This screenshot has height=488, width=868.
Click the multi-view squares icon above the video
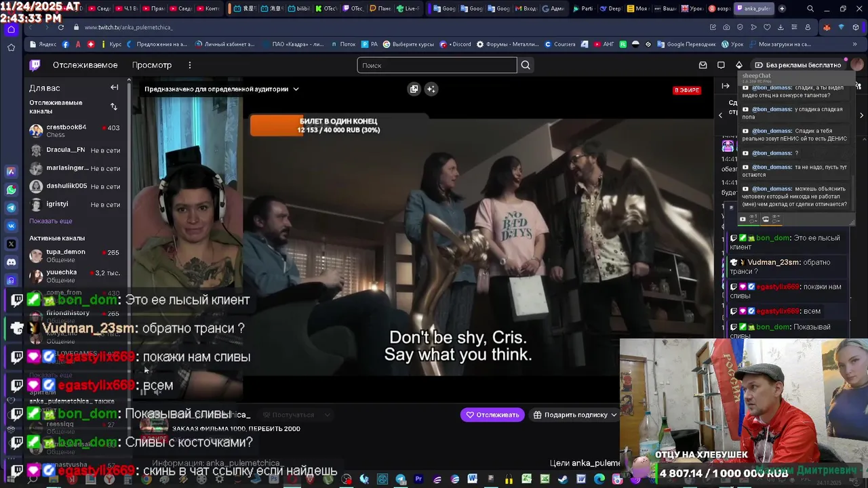pyautogui.click(x=414, y=89)
